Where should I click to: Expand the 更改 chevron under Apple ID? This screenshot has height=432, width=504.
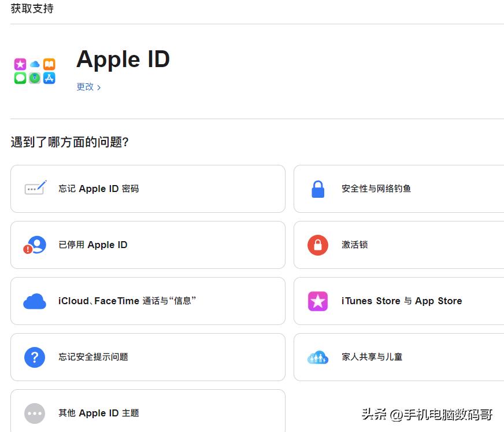pyautogui.click(x=98, y=87)
